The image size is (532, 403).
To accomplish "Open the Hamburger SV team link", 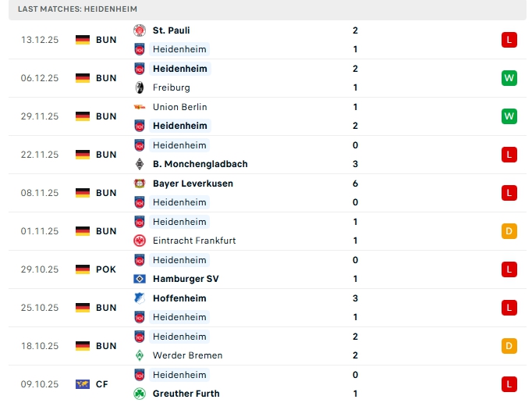I will point(186,279).
